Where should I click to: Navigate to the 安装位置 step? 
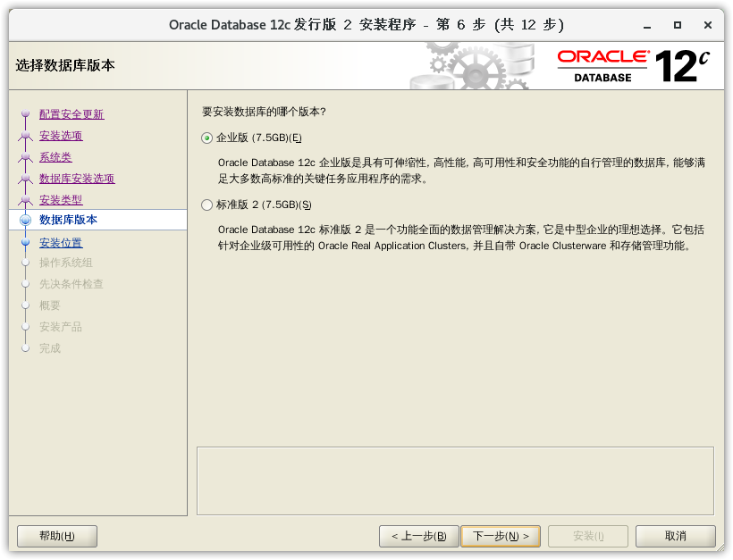coord(61,242)
